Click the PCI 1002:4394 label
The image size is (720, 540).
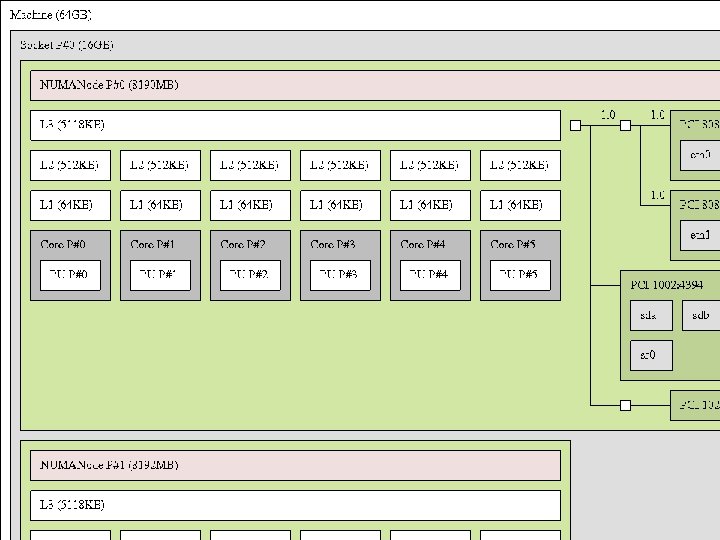[x=667, y=285]
